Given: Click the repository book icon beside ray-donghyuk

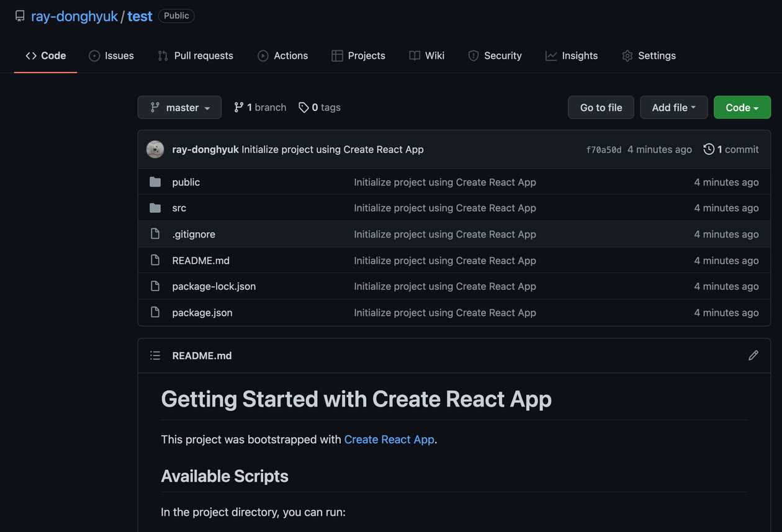Looking at the screenshot, I should click(20, 16).
